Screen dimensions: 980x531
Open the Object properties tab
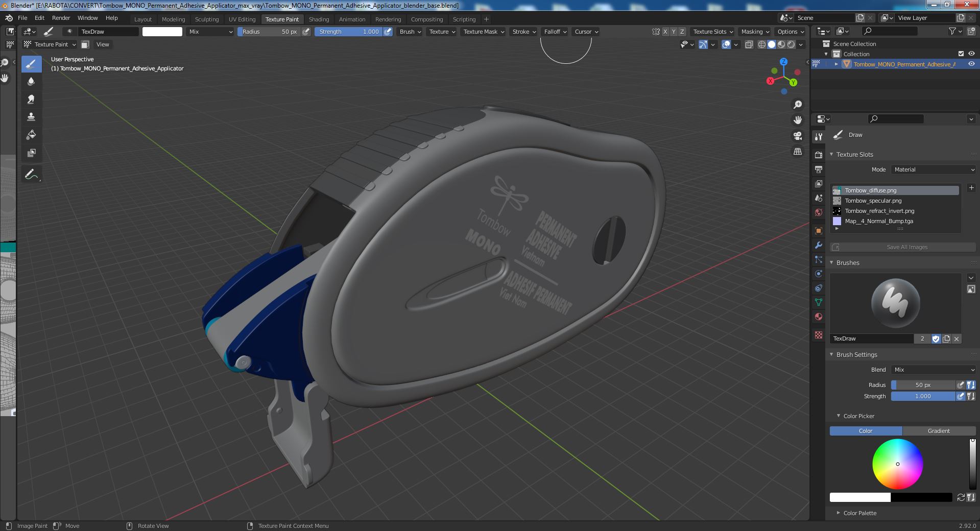[x=819, y=230]
